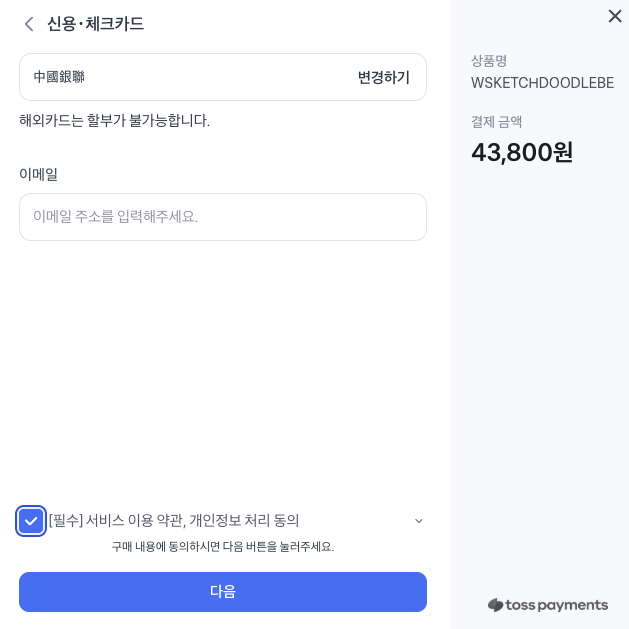The image size is (629, 629).
Task: Click the back arrow beside 신용·체크카드
Action: [29, 24]
